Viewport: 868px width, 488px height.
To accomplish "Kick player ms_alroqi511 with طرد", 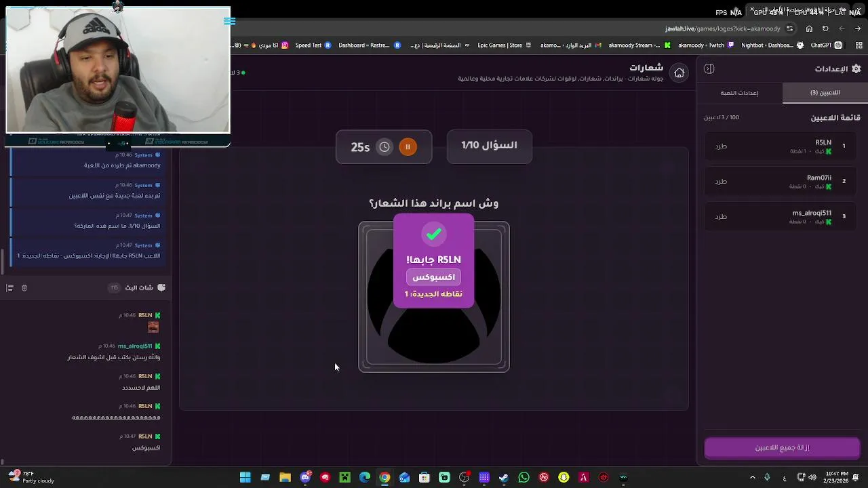I will pos(721,217).
